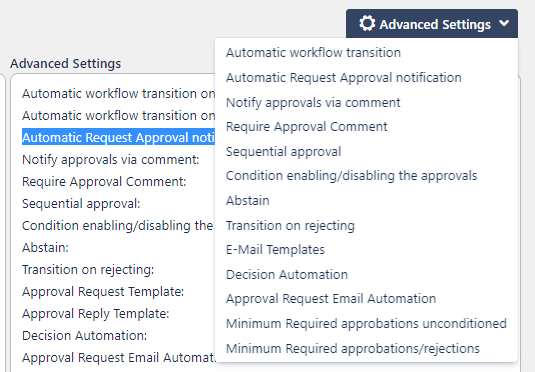The width and height of the screenshot is (535, 372).
Task: Collapse the Advanced Settings dropdown chevron
Action: [504, 24]
